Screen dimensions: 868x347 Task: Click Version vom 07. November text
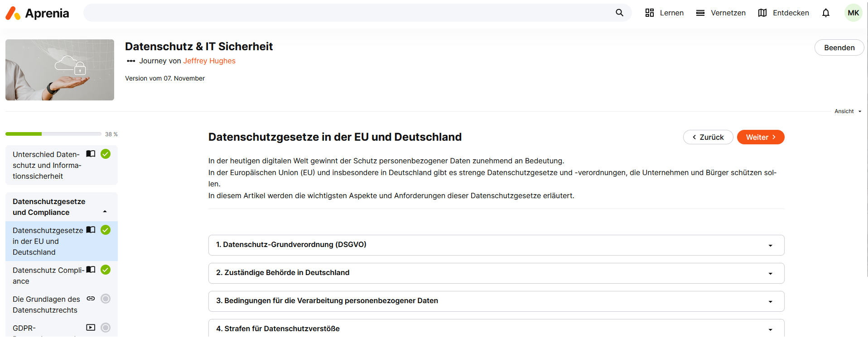click(x=165, y=78)
